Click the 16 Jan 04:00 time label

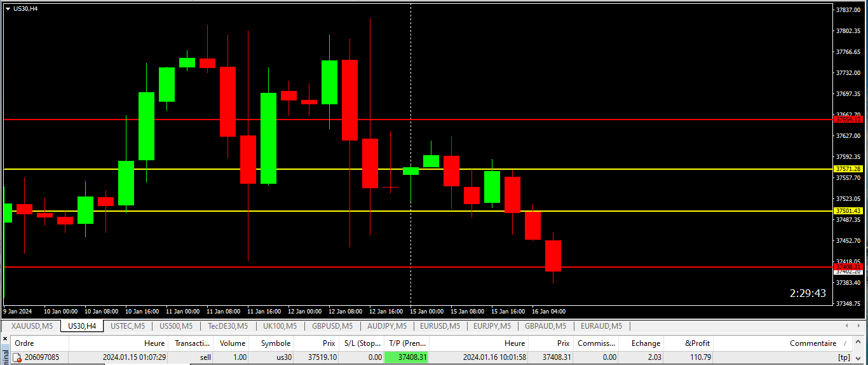(x=549, y=312)
